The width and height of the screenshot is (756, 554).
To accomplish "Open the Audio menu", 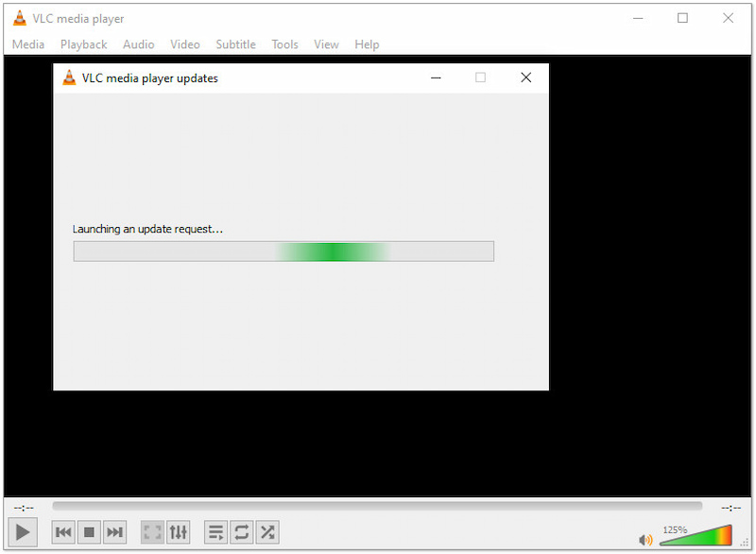I will point(138,44).
